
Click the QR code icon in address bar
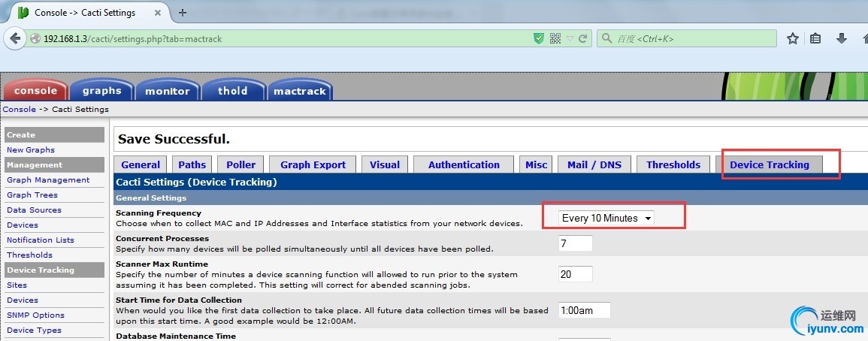pyautogui.click(x=555, y=38)
